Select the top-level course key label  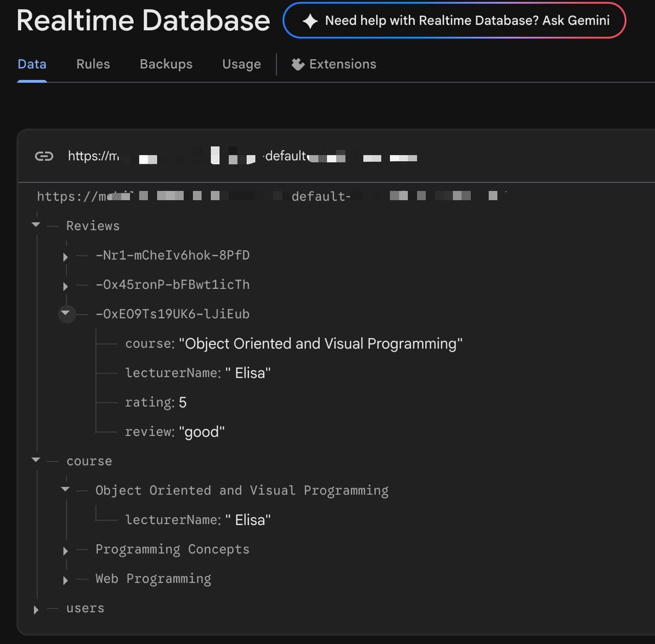coord(89,461)
